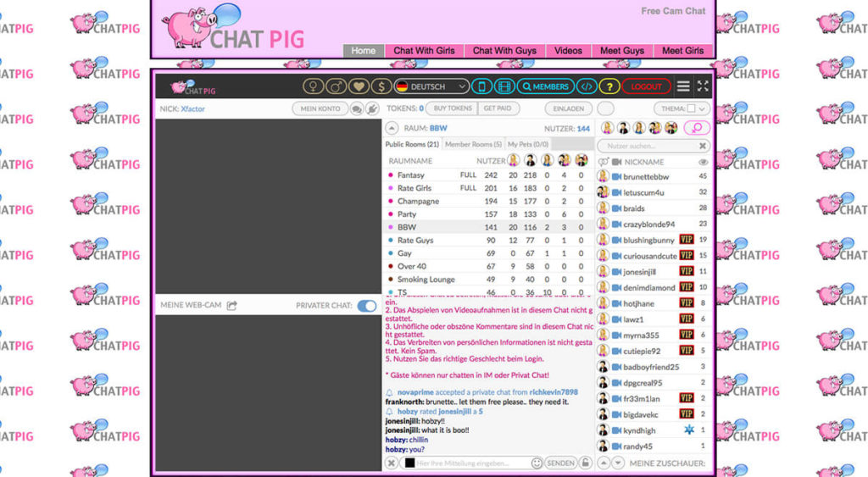This screenshot has height=477, width=868.
Task: Select the female gender filter icon
Action: click(x=314, y=86)
